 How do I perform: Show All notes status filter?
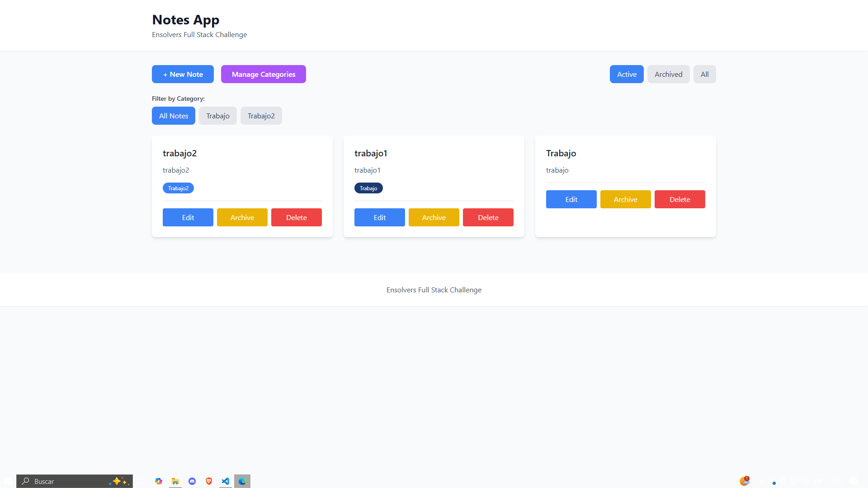click(705, 74)
